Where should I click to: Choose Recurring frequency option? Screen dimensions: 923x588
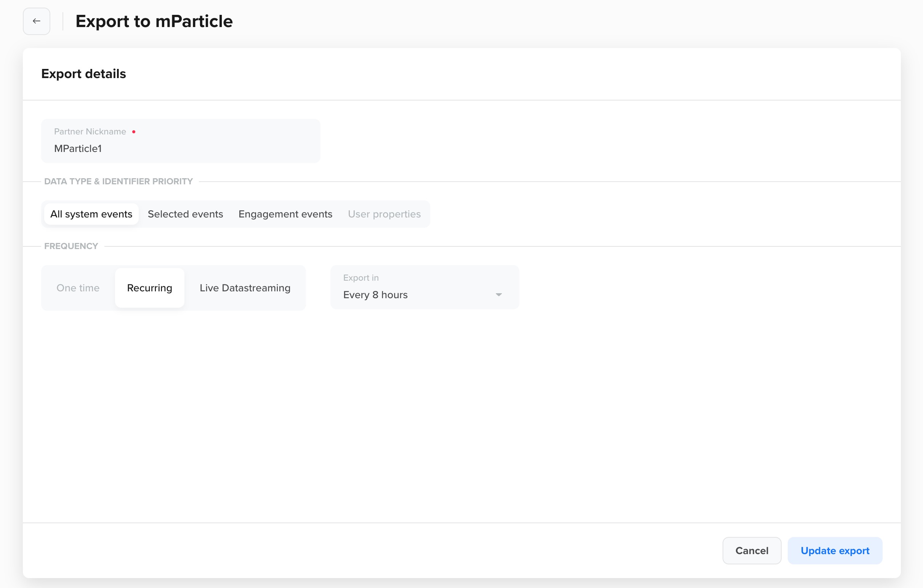(149, 288)
